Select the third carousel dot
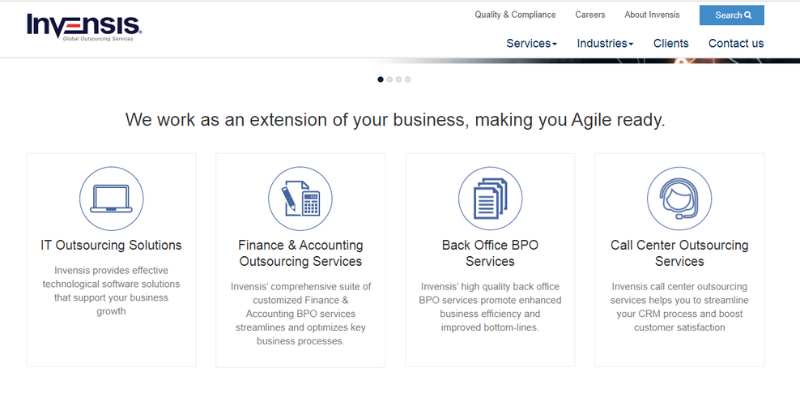800x400 pixels. coord(398,79)
